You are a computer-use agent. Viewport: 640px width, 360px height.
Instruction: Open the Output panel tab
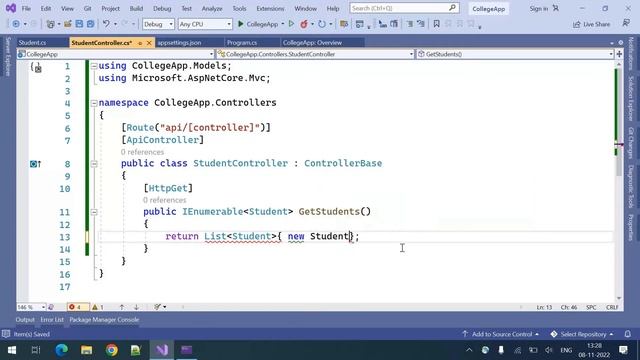25,320
